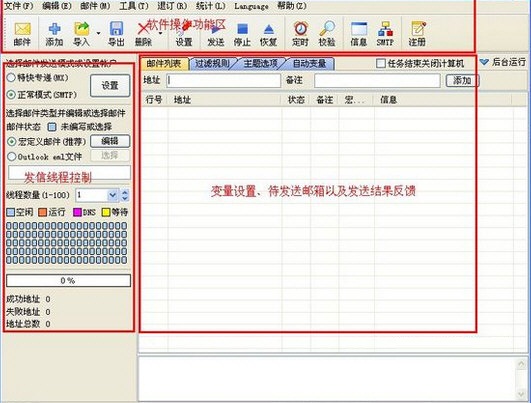Open the 线程数量 combo box dropdown

[112, 195]
